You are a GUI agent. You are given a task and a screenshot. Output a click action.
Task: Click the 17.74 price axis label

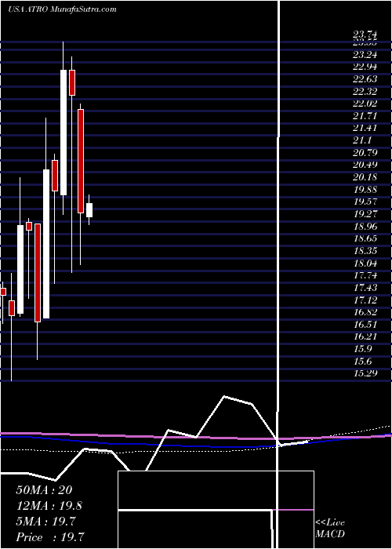click(x=365, y=275)
